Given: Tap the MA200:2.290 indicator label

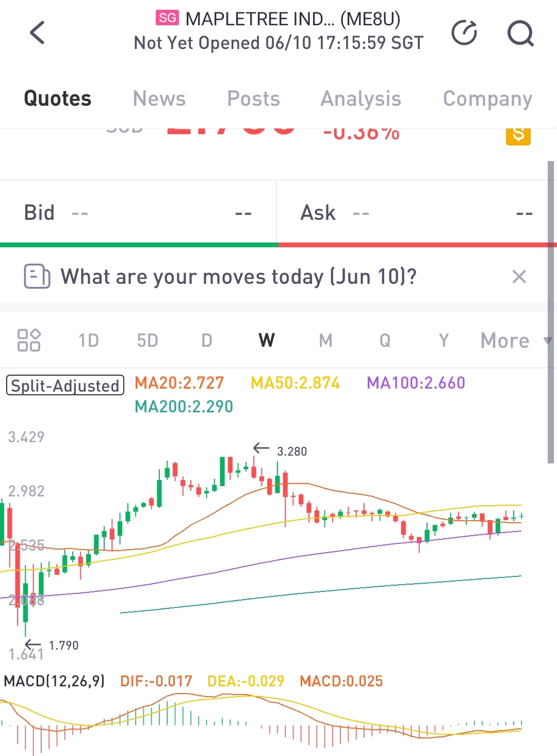Looking at the screenshot, I should pos(184,407).
